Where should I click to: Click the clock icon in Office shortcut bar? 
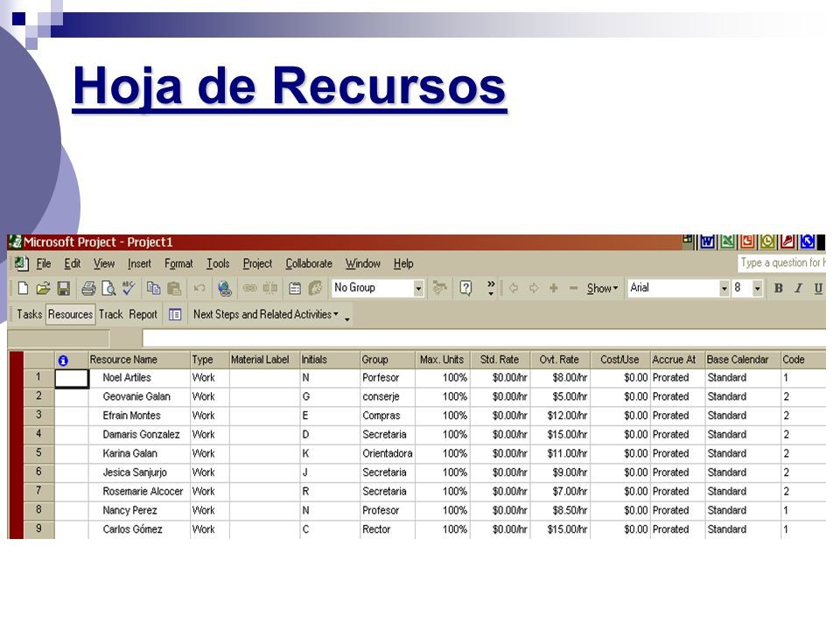767,241
